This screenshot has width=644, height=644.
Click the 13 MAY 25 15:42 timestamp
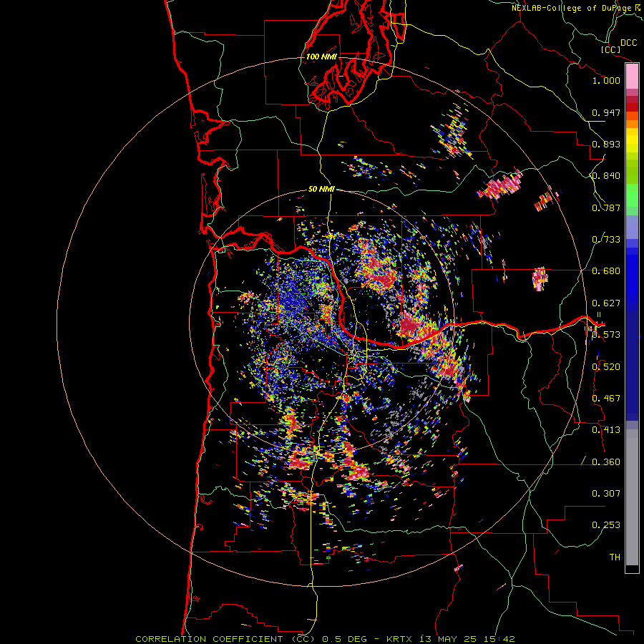467,639
